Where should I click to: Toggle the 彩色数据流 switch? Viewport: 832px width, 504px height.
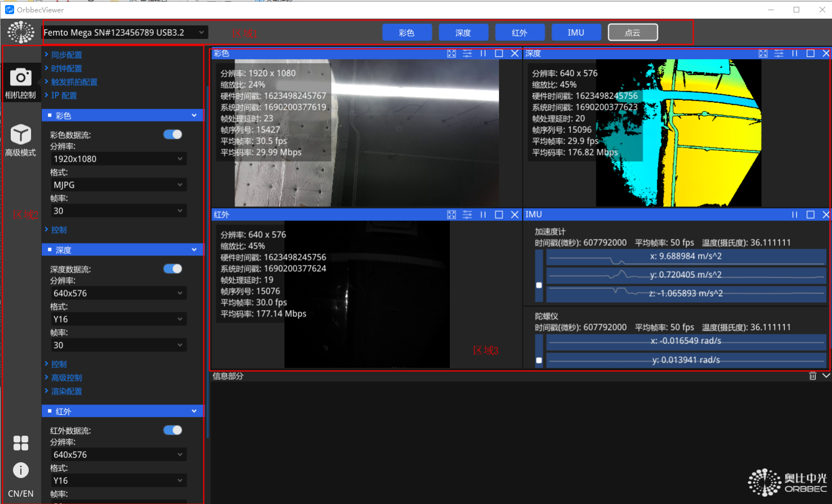(x=173, y=134)
